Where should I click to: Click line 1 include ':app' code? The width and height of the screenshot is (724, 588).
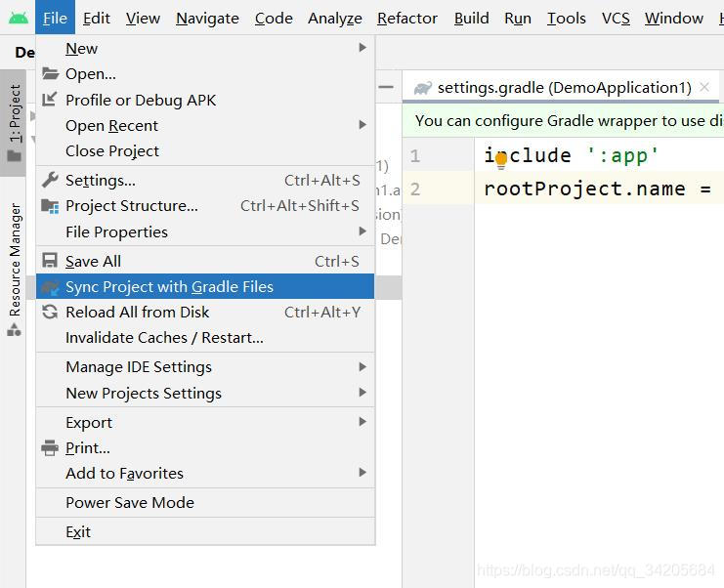pos(572,155)
